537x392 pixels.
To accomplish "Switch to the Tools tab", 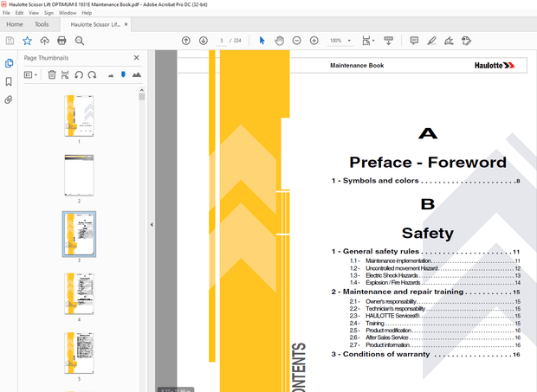I will tap(42, 24).
